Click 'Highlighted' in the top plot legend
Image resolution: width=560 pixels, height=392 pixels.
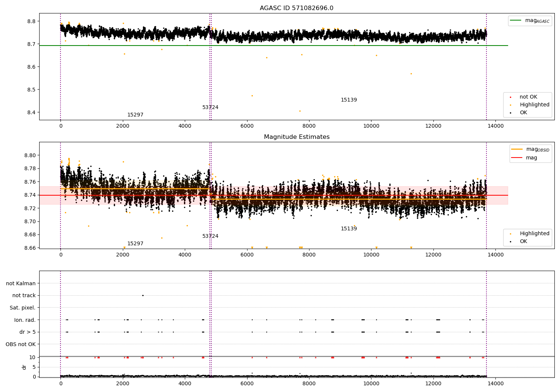531,105
